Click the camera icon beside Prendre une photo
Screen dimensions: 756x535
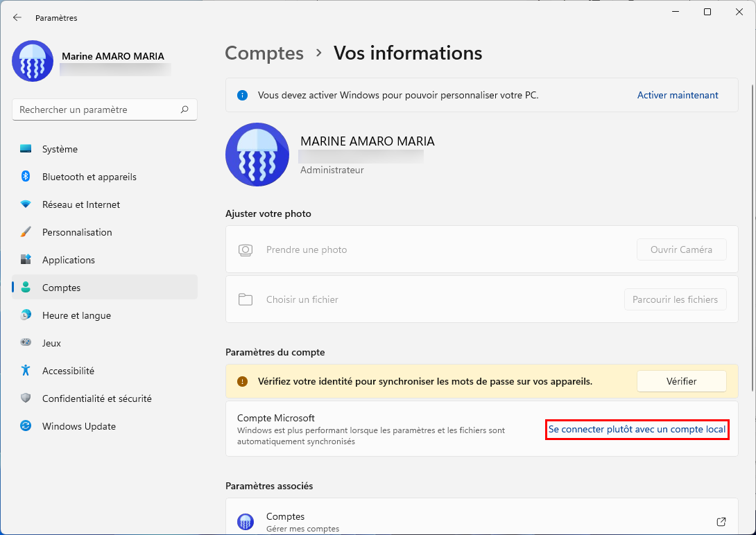(x=246, y=250)
